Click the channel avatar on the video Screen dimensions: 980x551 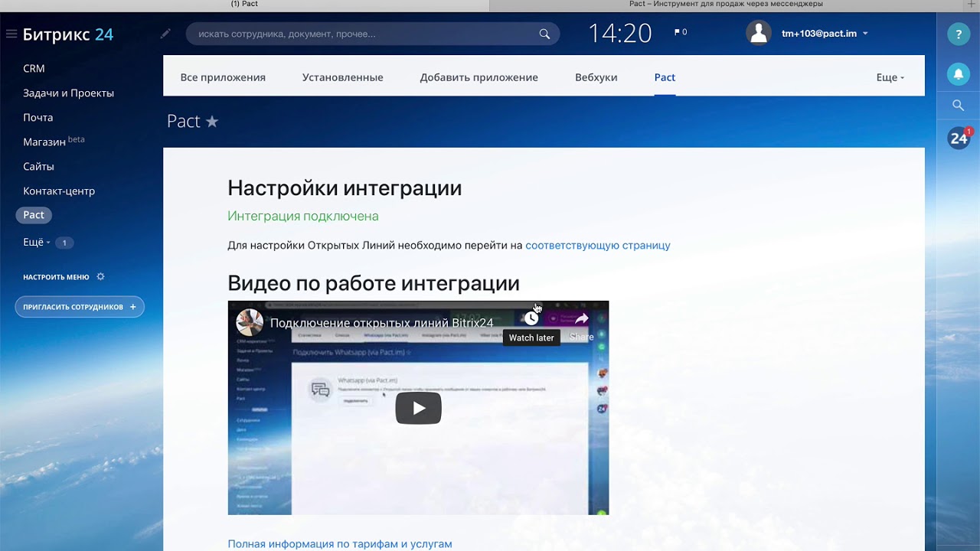click(250, 322)
